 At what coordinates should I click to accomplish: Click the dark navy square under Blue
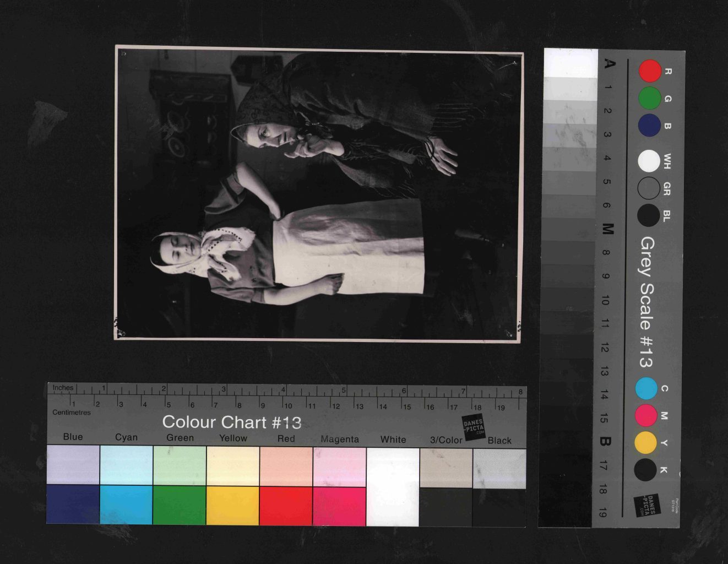coord(73,504)
